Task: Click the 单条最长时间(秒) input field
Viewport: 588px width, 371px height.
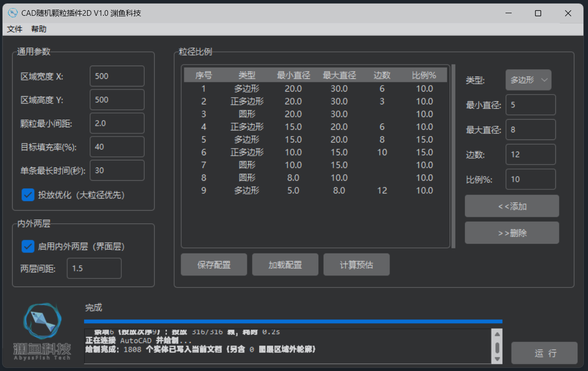Action: [117, 170]
